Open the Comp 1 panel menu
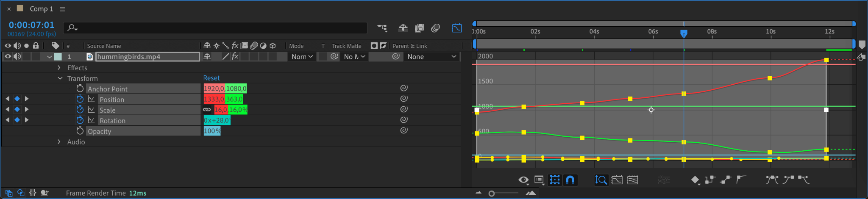The width and height of the screenshot is (868, 199). [x=62, y=9]
